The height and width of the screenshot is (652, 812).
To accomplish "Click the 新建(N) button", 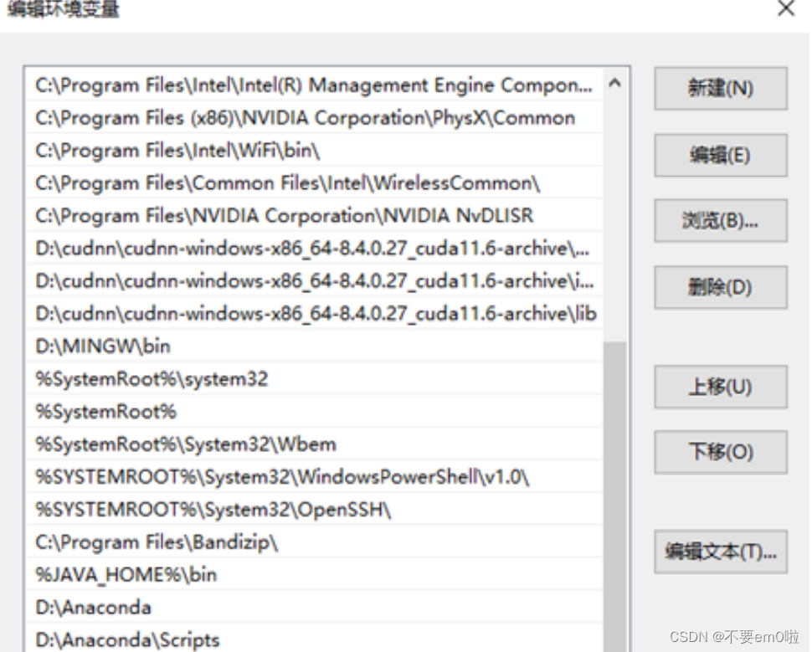I will (721, 88).
